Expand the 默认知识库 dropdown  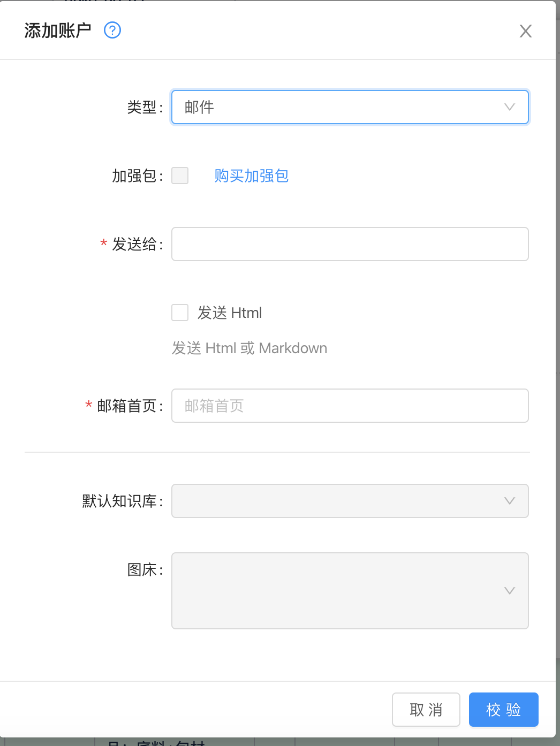coord(350,501)
